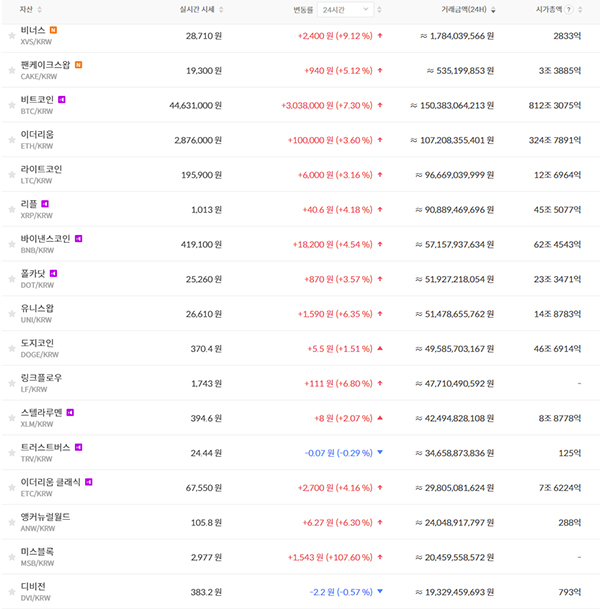The width and height of the screenshot is (600, 609).
Task: Click market cap 812조 3075억
Action: point(555,105)
